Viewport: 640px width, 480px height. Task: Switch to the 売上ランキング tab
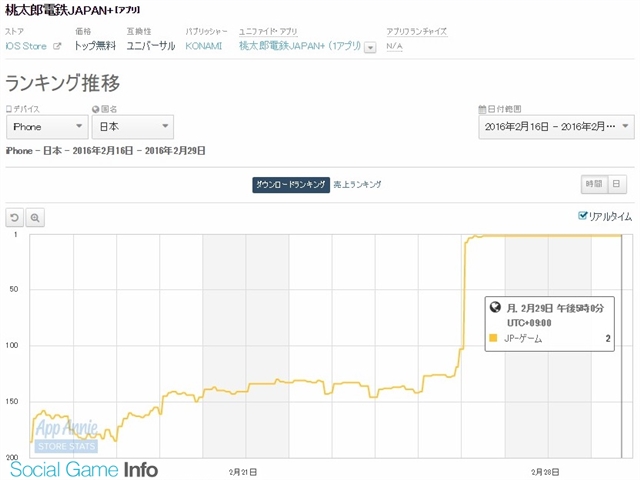click(357, 184)
